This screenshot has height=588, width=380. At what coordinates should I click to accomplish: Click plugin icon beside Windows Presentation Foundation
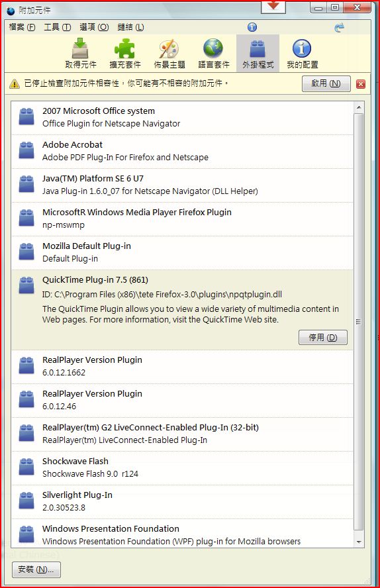click(x=26, y=534)
